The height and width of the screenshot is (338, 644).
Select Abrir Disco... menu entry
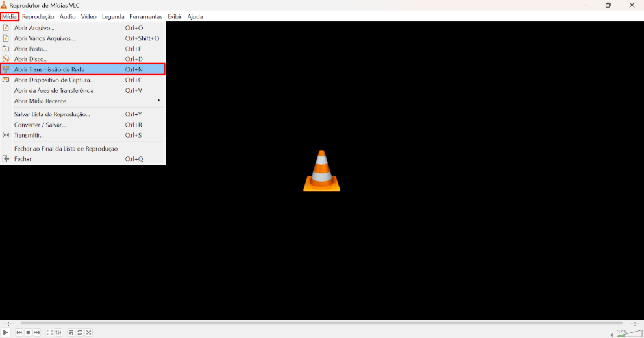(83, 59)
